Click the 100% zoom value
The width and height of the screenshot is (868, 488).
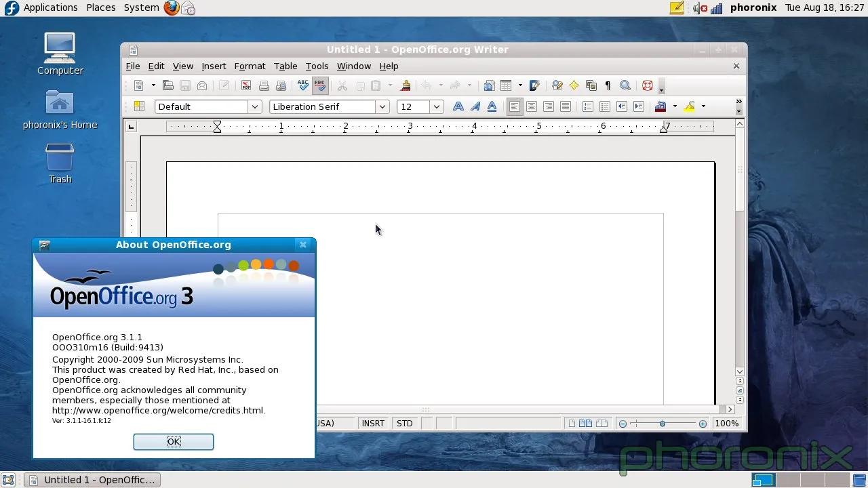point(727,424)
